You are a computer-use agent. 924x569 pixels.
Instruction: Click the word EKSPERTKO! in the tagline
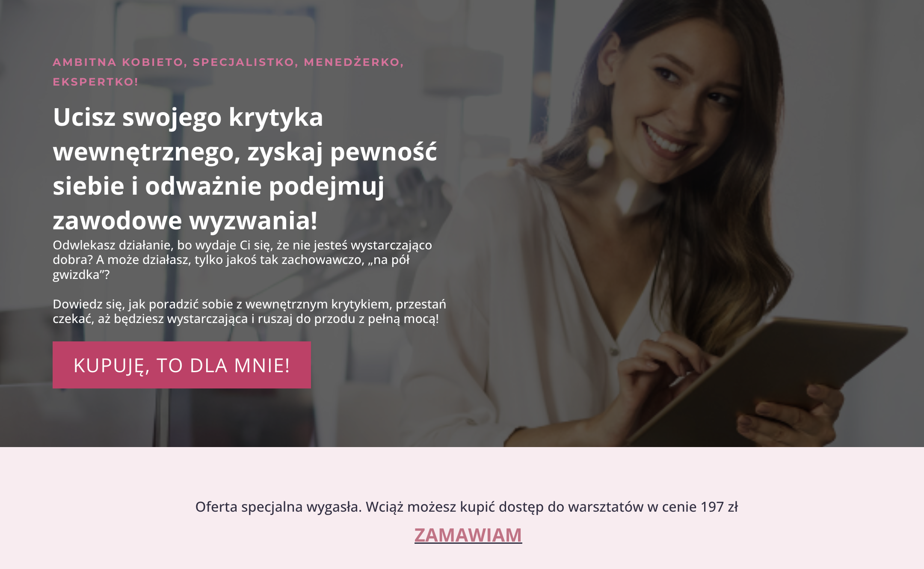tap(95, 82)
